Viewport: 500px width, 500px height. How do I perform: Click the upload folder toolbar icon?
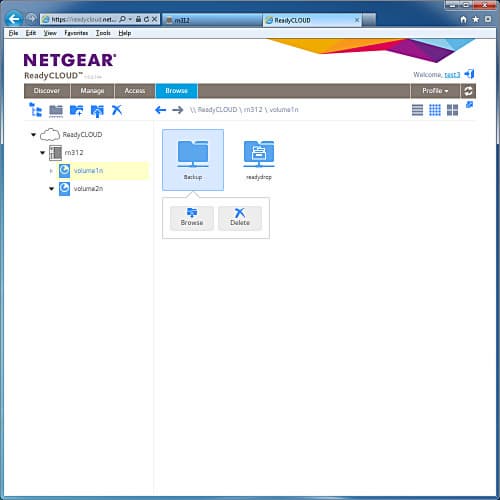(x=97, y=111)
